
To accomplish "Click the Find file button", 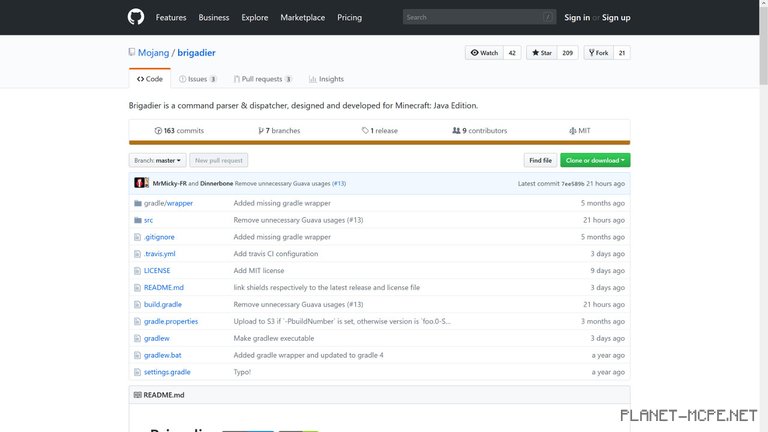I will coord(540,160).
